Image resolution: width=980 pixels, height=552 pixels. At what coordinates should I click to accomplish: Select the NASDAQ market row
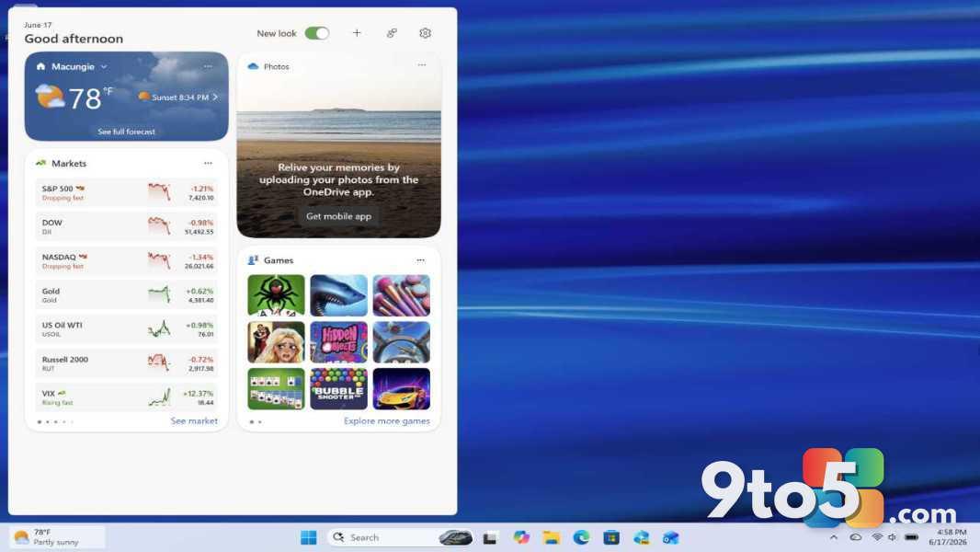click(x=127, y=261)
